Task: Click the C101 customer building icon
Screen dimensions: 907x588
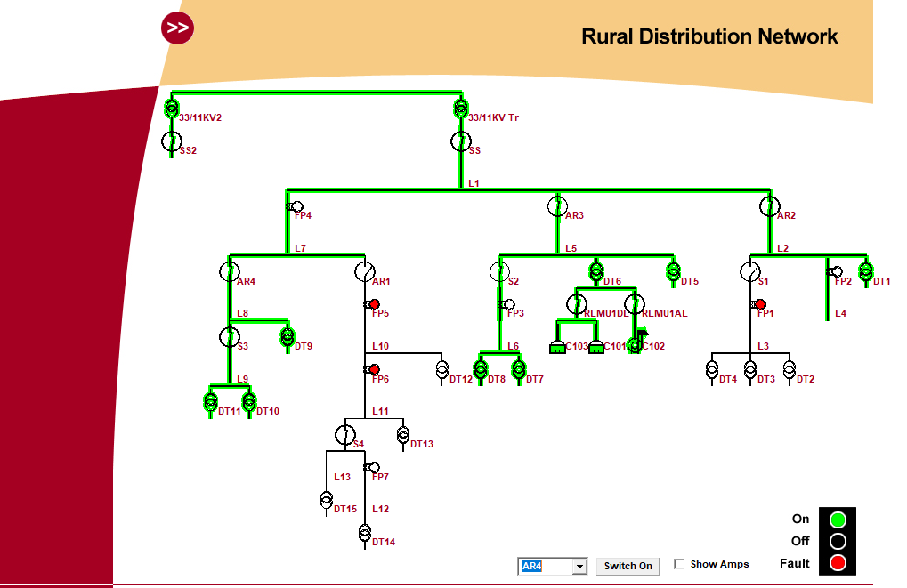Action: (x=596, y=347)
